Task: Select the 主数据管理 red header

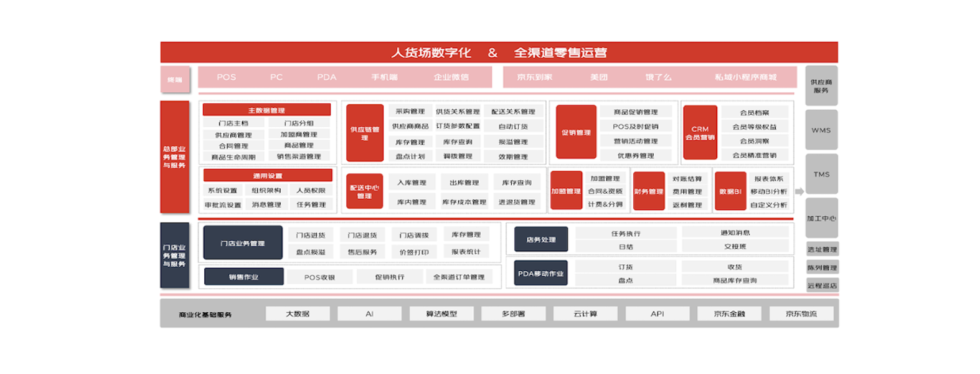Action: point(266,110)
